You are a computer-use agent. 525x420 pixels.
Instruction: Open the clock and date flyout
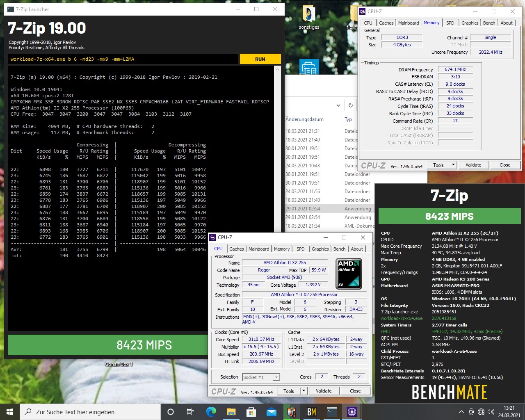[x=509, y=412]
